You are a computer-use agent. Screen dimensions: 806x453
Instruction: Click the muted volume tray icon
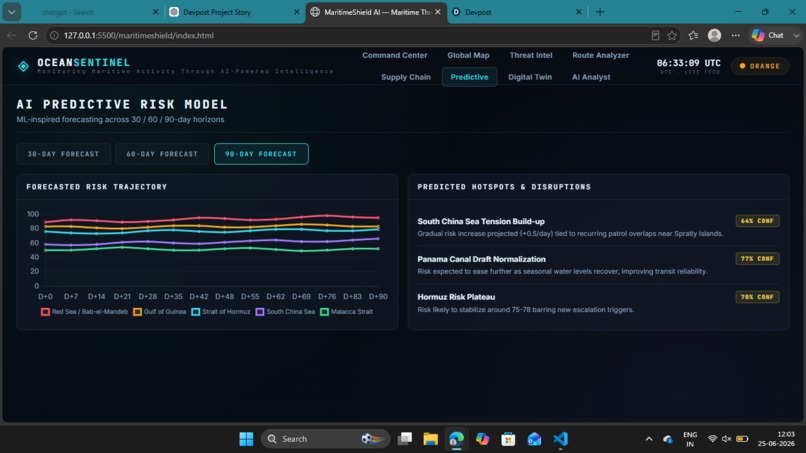point(726,439)
